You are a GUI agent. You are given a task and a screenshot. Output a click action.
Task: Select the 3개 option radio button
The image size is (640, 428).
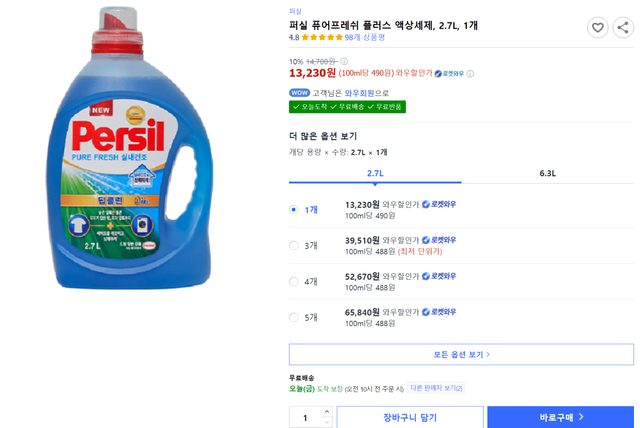[x=293, y=245]
